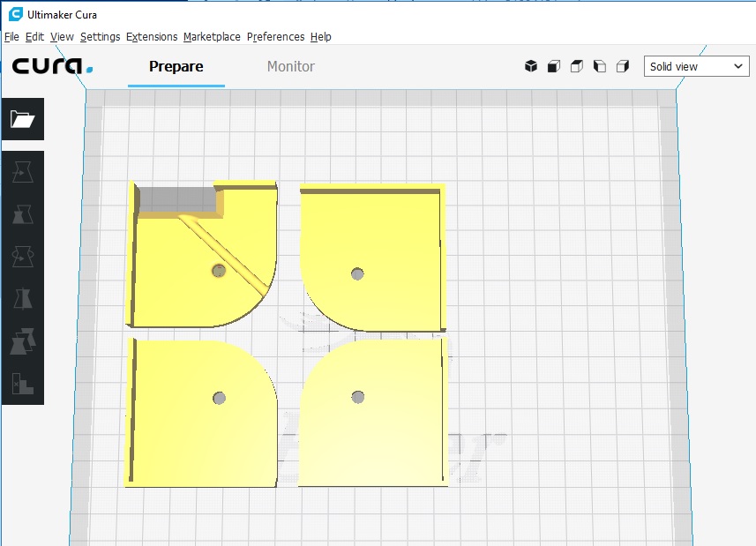Open the Solid view dropdown

pyautogui.click(x=697, y=66)
